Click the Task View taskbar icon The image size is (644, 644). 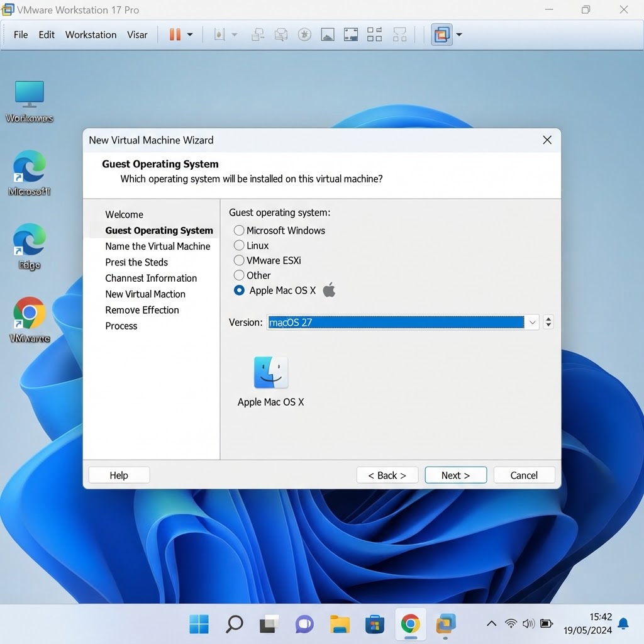click(269, 625)
